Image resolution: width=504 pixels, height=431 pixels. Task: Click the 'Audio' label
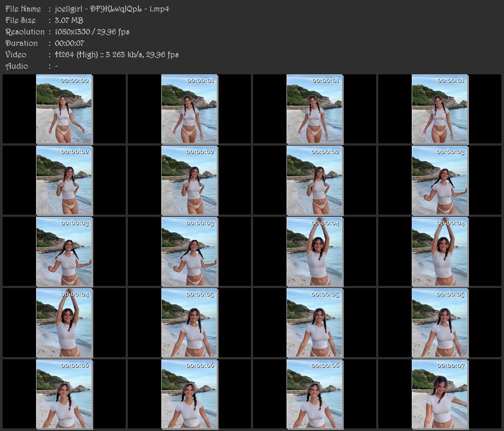point(17,66)
